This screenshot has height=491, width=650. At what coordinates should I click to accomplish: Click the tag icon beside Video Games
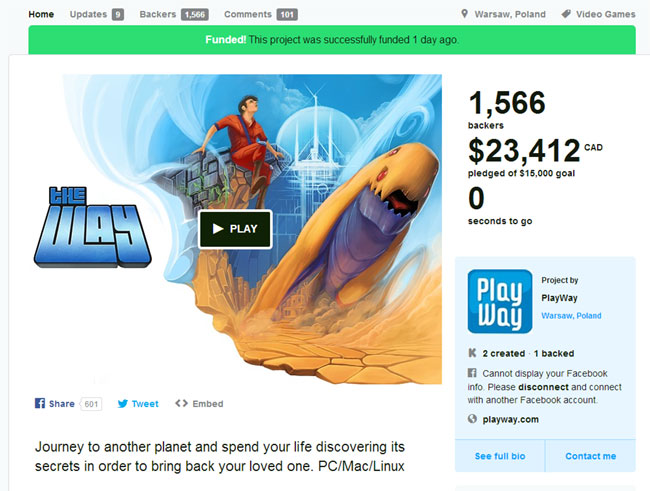566,14
